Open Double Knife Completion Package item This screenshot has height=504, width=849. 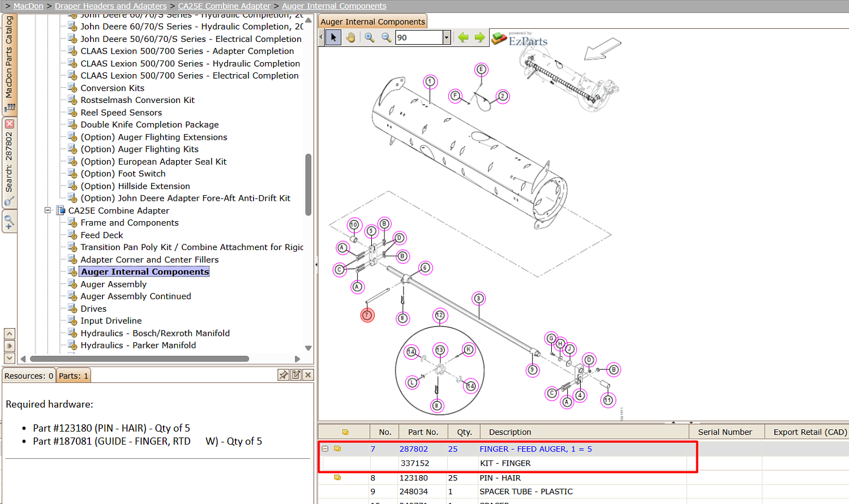149,124
